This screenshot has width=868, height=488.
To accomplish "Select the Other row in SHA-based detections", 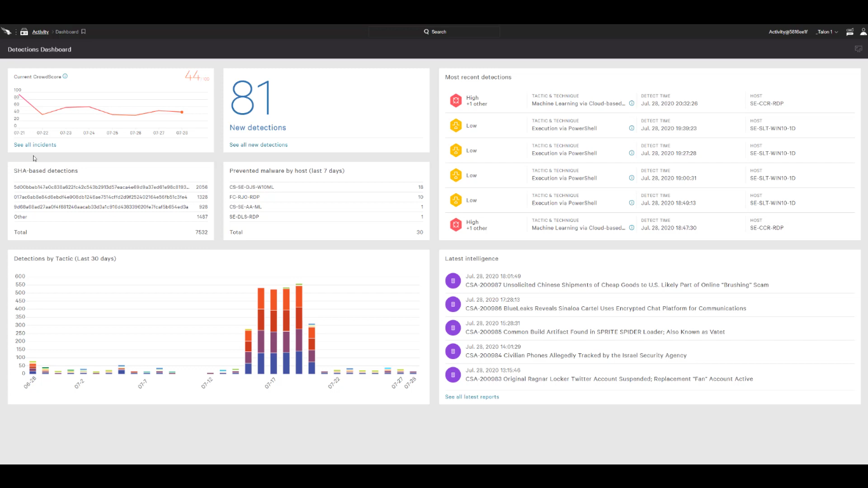I will pos(111,217).
